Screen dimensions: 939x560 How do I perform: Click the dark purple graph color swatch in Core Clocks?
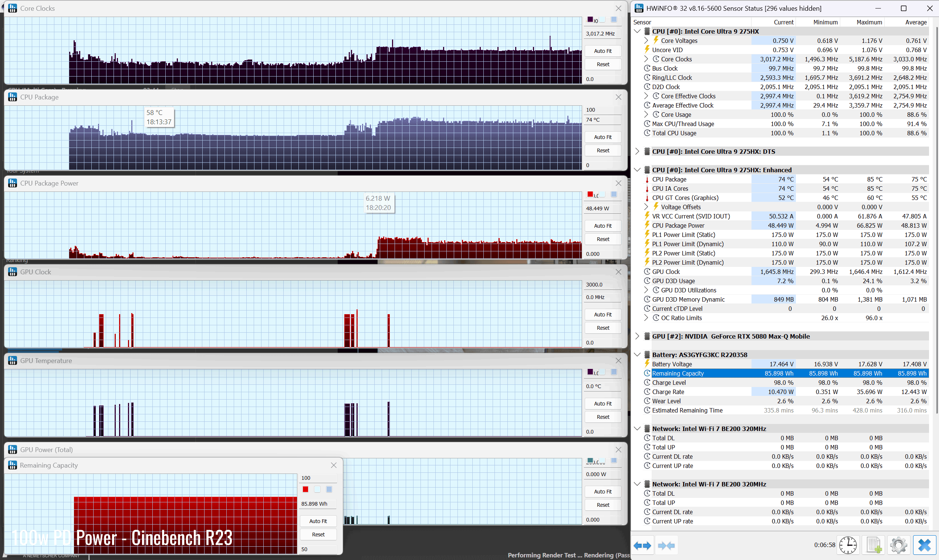(x=590, y=19)
